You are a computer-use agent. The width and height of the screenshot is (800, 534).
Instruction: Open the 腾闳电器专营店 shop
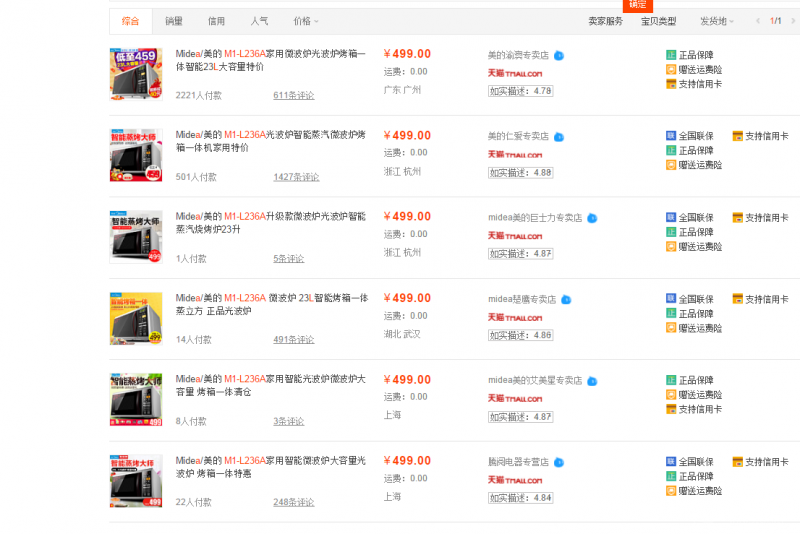518,462
